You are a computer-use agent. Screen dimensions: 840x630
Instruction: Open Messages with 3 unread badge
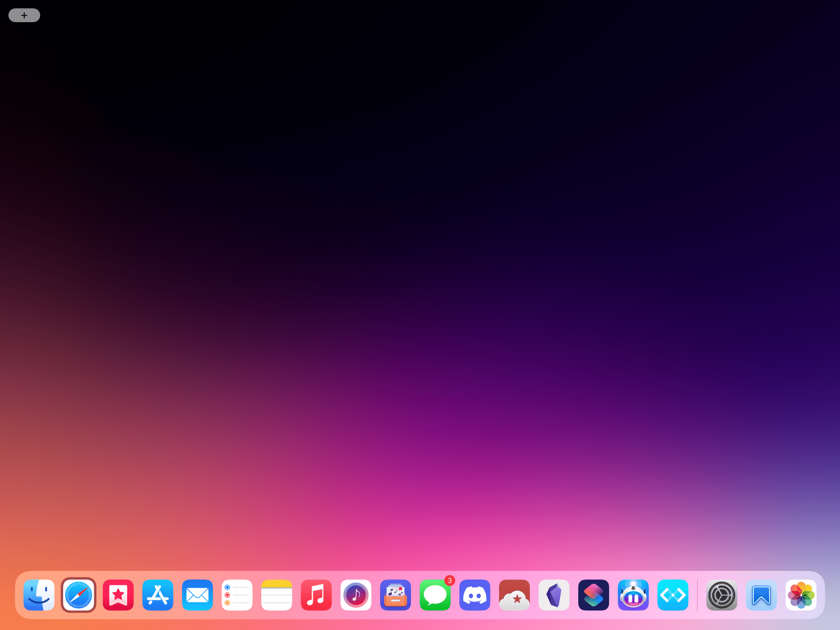[x=435, y=595]
